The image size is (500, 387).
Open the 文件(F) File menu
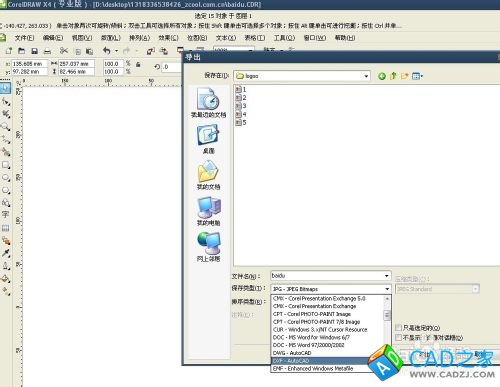[24, 38]
